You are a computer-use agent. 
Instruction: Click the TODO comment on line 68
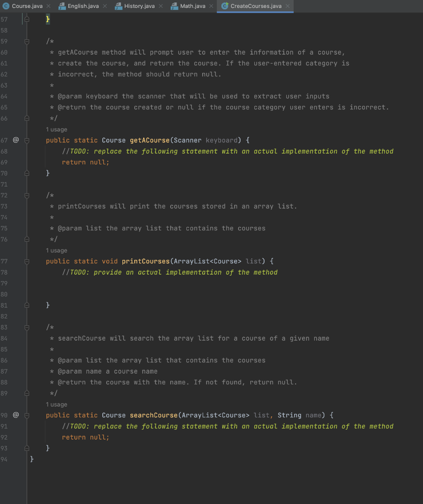point(228,152)
